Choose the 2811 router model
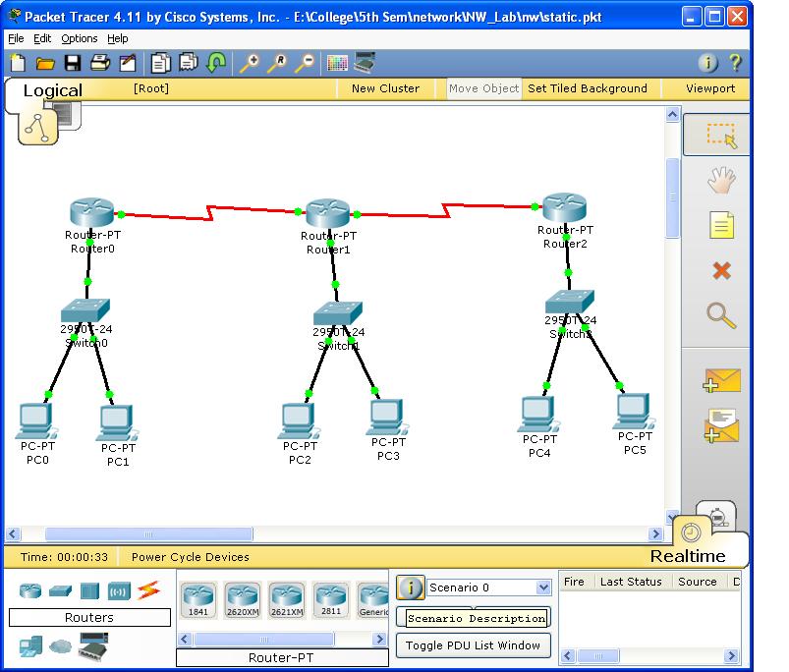Screen dimensions: 789x672 (331, 599)
